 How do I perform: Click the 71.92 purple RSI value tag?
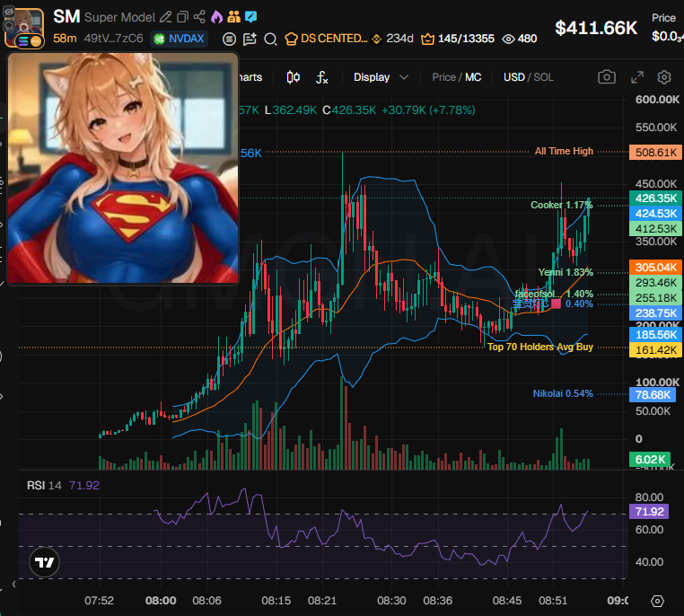tap(649, 511)
